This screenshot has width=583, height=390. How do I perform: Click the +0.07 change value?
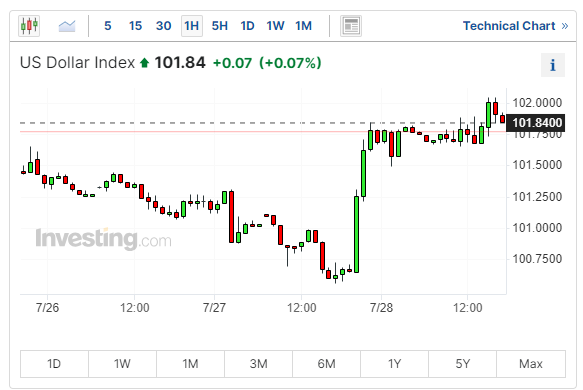[232, 63]
